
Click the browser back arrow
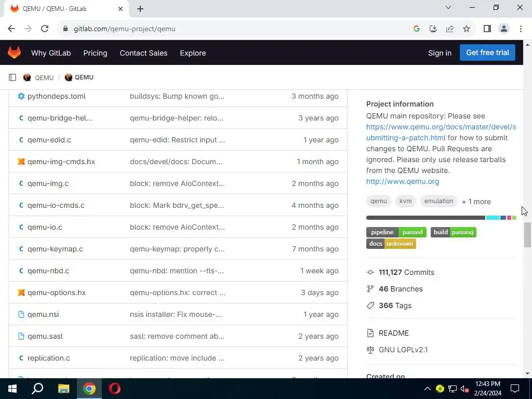[11, 29]
